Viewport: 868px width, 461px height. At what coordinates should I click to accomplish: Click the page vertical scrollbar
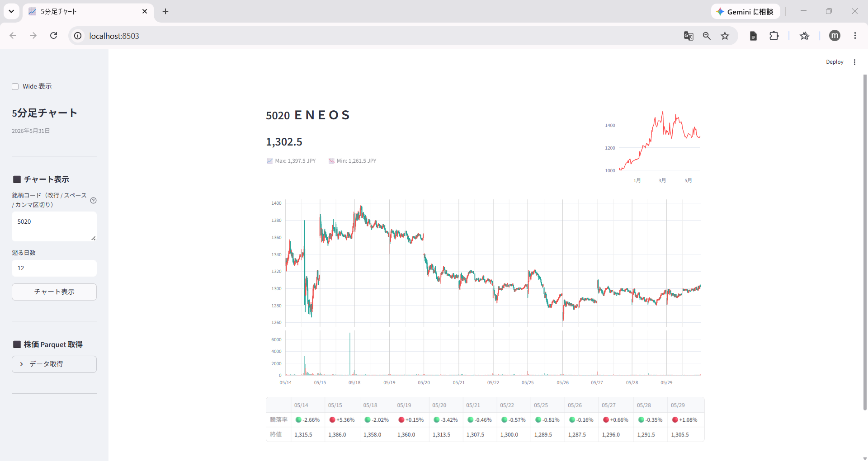pos(865,242)
